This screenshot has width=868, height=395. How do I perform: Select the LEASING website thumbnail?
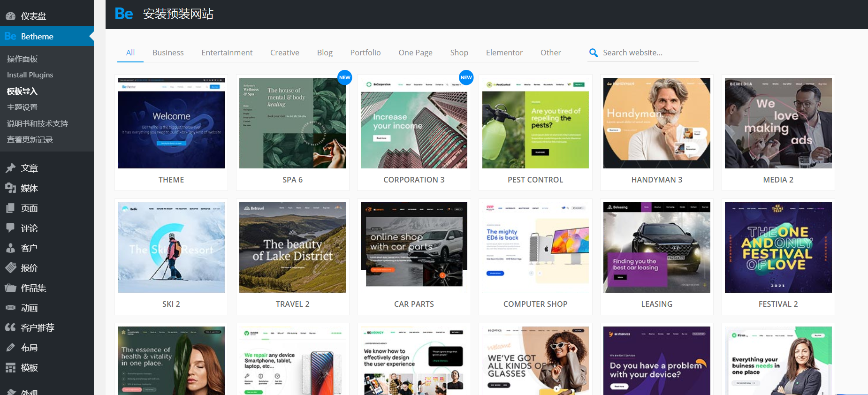pyautogui.click(x=657, y=247)
